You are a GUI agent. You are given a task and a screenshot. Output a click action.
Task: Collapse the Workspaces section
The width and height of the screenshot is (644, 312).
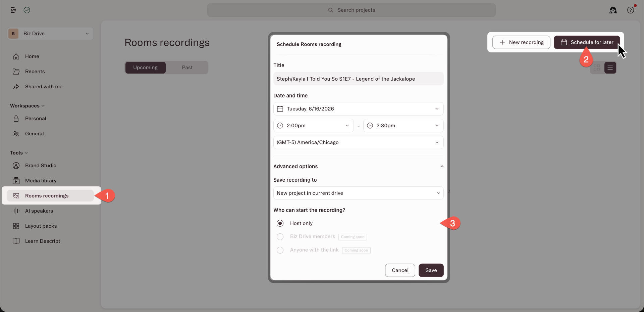point(27,106)
